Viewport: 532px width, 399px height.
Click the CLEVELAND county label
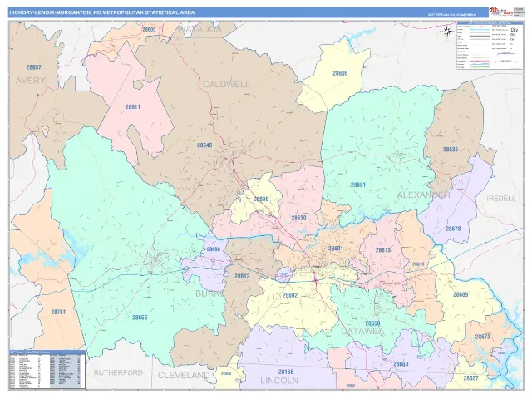pos(184,375)
